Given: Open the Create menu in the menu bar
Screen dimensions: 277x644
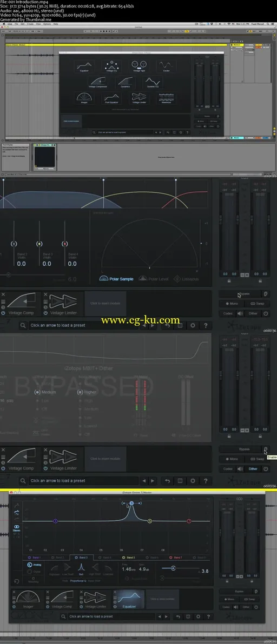Looking at the screenshot, I should (x=30, y=24).
